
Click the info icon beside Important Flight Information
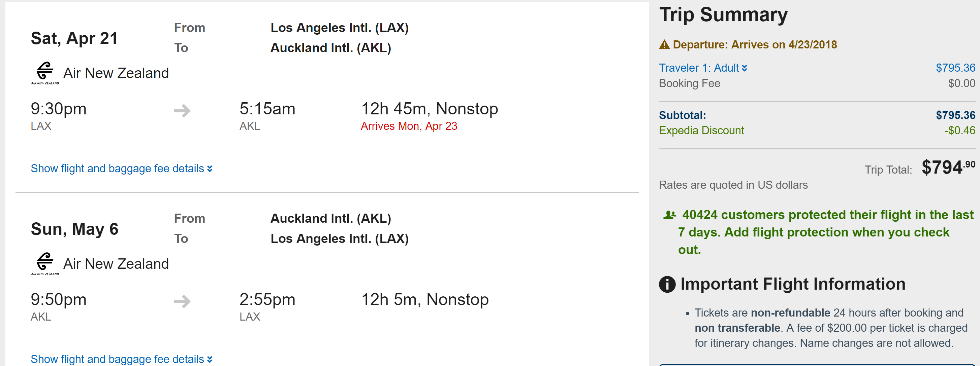667,284
